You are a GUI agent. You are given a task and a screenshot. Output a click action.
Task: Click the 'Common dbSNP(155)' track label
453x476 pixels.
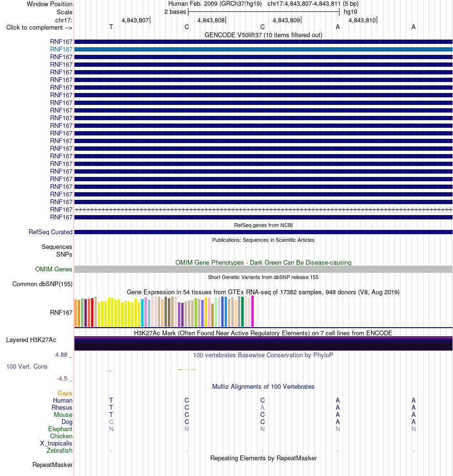pos(42,284)
